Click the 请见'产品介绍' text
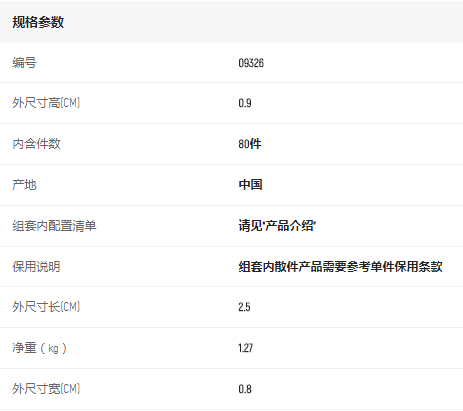 pyautogui.click(x=277, y=226)
